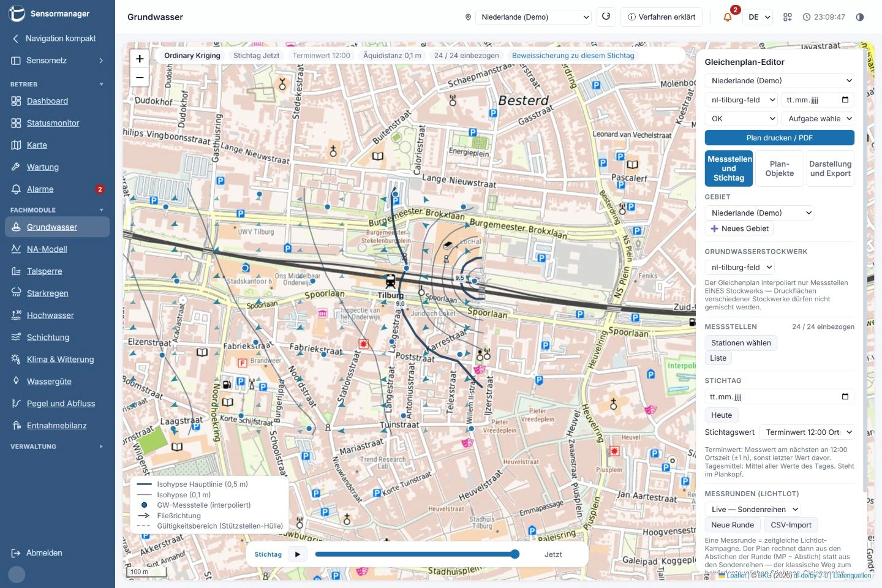Viewport: 882px width, 588px height.
Task: Switch to Messstellen und Stichtag tab
Action: click(x=729, y=168)
